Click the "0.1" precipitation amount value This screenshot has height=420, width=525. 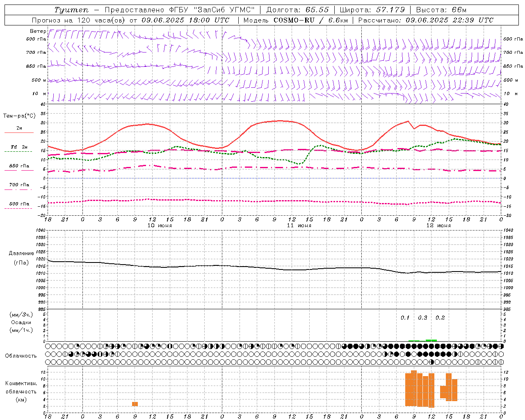405,317
